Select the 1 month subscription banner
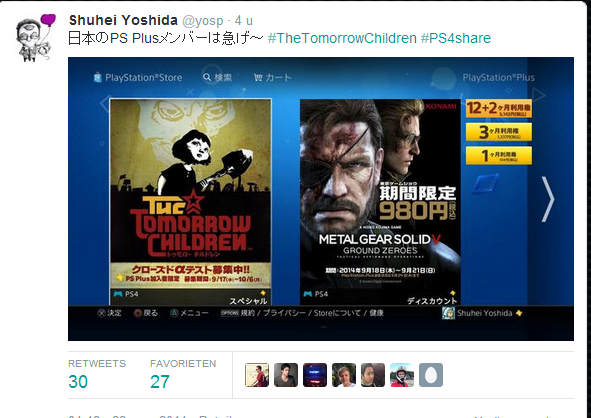 (499, 156)
